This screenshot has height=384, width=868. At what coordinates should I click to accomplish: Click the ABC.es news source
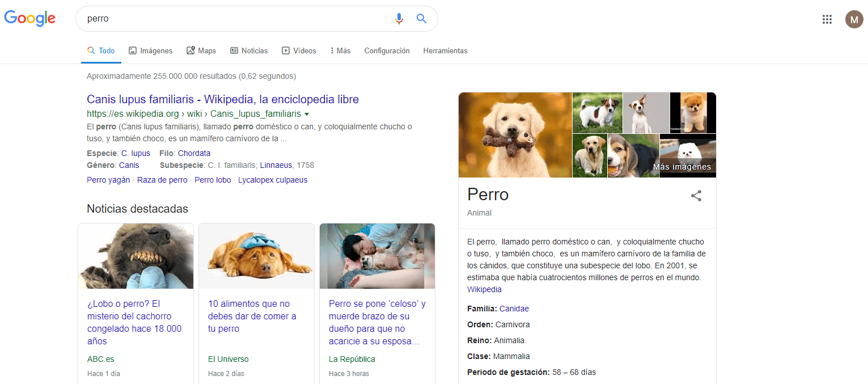click(x=101, y=359)
